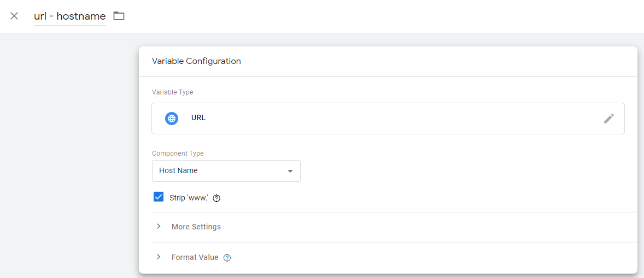Uncheck the Strip 'www.' checkbox
The width and height of the screenshot is (644, 278).
pos(159,197)
